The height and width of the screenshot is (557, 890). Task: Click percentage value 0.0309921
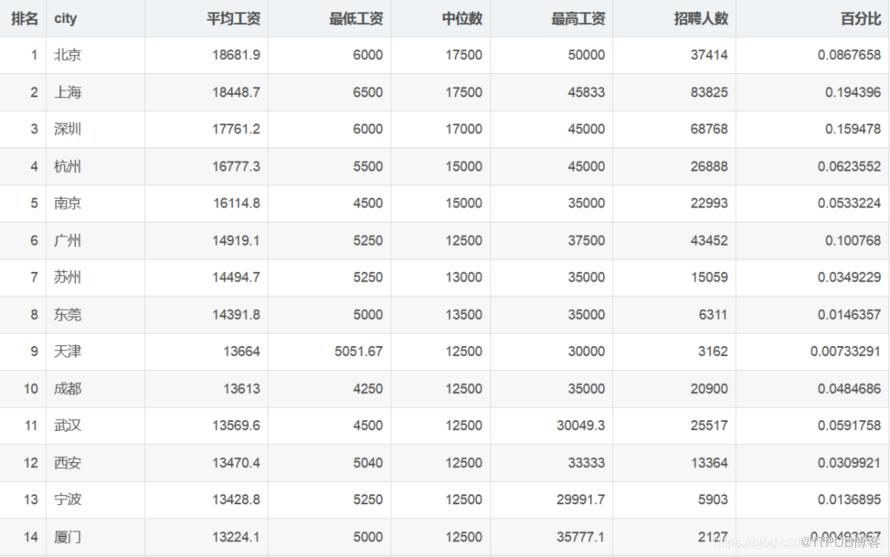[x=849, y=463]
